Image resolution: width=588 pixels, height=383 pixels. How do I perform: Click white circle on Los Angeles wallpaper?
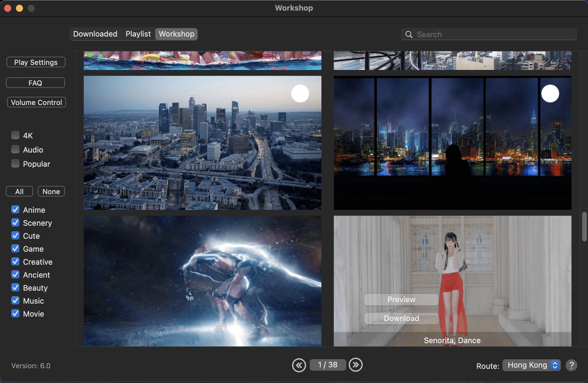coord(300,94)
